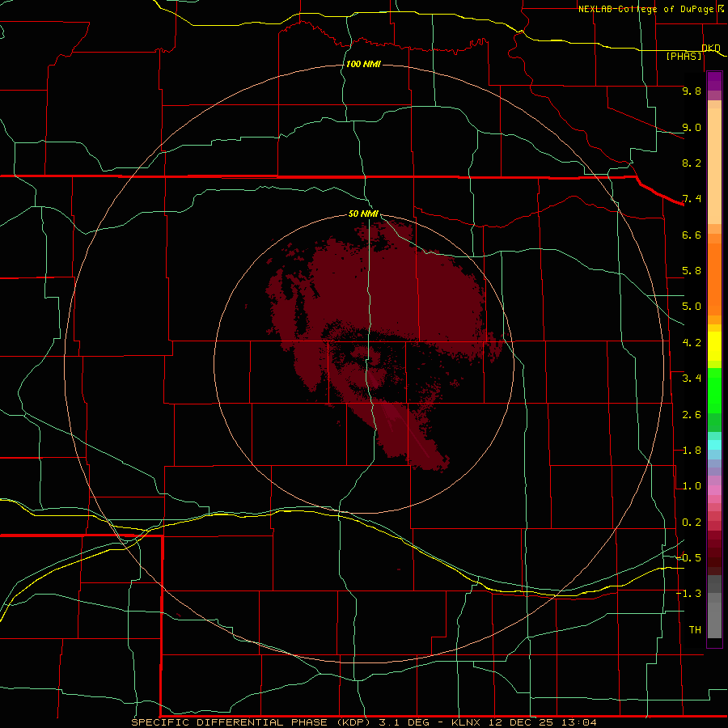Select the 8.2 scale value
This screenshot has width=728, height=728.
click(x=692, y=163)
